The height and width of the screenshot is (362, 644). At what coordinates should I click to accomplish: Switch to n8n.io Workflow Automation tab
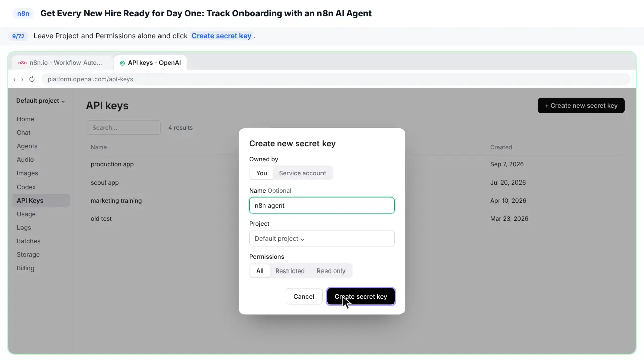tap(62, 63)
